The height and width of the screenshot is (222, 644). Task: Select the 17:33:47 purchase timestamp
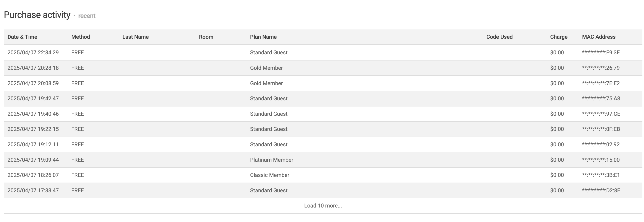(x=33, y=191)
